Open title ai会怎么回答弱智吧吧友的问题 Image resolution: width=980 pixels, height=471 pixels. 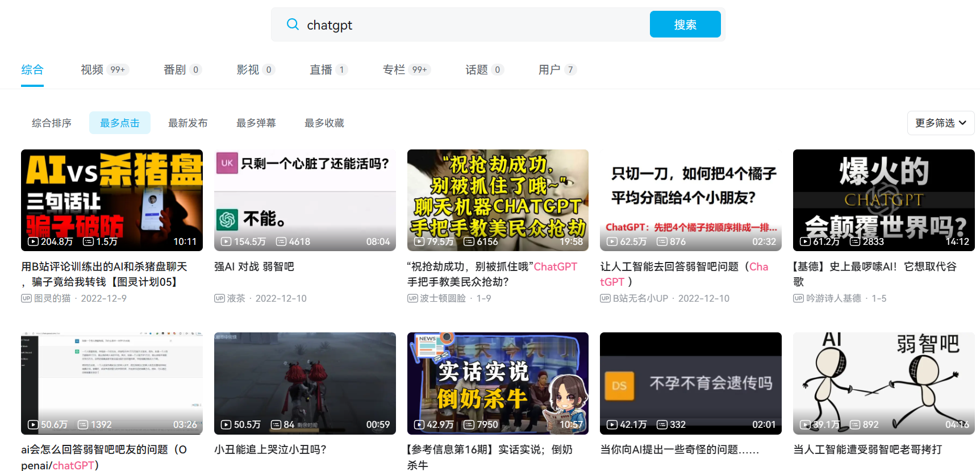click(104, 457)
